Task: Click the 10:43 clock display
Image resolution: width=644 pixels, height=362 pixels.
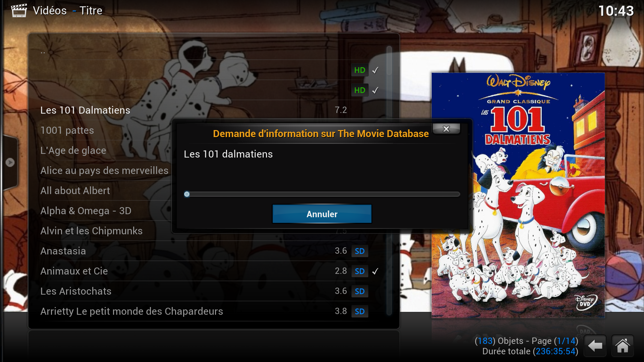Action: (616, 11)
